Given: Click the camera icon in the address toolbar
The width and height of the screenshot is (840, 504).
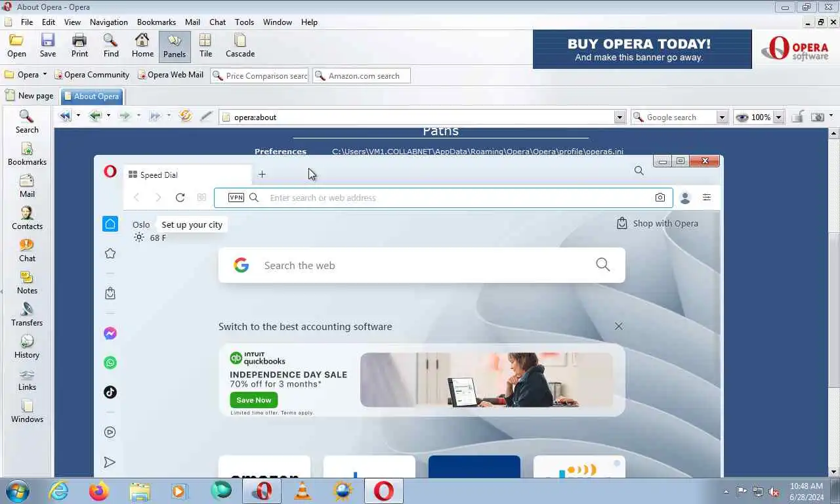Looking at the screenshot, I should (818, 117).
